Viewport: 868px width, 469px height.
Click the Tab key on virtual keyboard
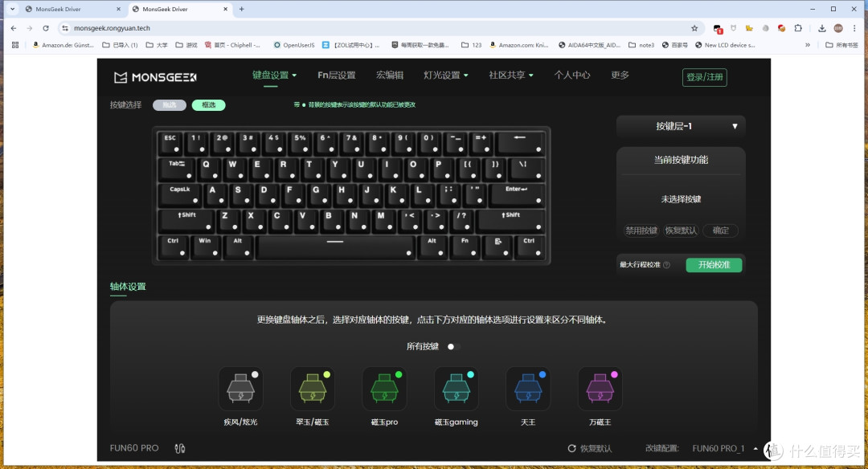176,169
